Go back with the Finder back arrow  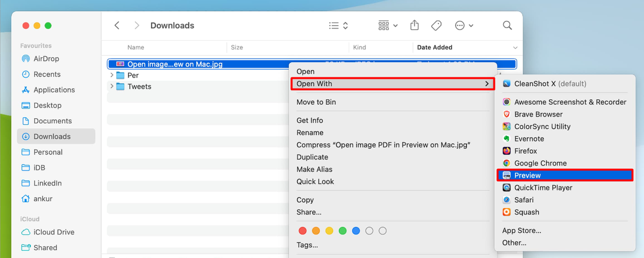tap(117, 25)
